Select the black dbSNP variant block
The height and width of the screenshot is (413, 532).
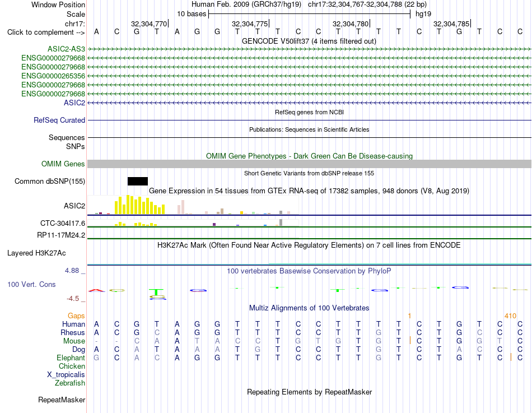(138, 182)
